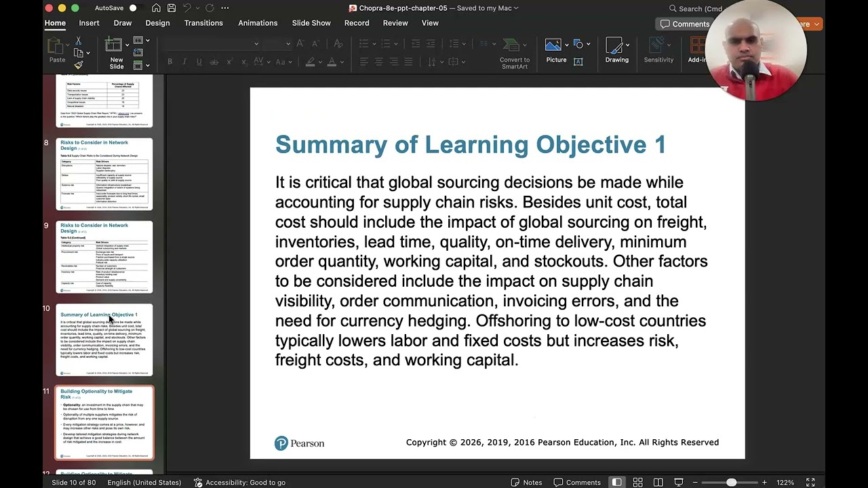The width and height of the screenshot is (868, 488).
Task: Fit slide to current window
Action: pos(810,483)
